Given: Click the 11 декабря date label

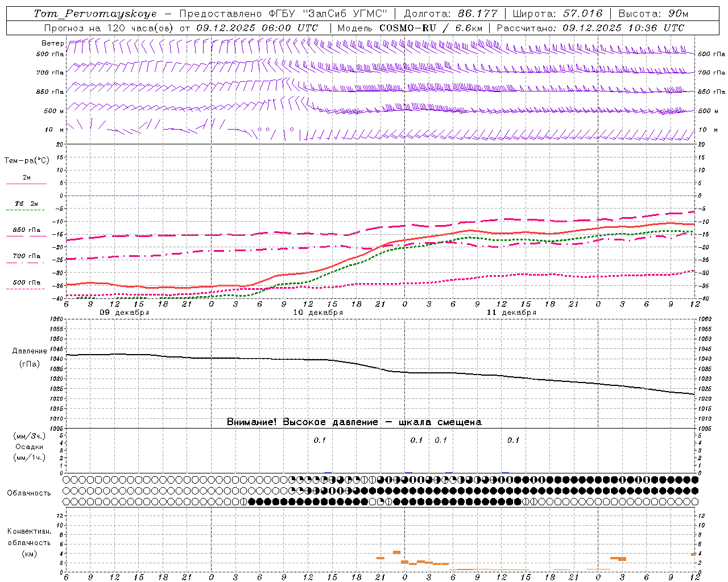Looking at the screenshot, I should [511, 313].
